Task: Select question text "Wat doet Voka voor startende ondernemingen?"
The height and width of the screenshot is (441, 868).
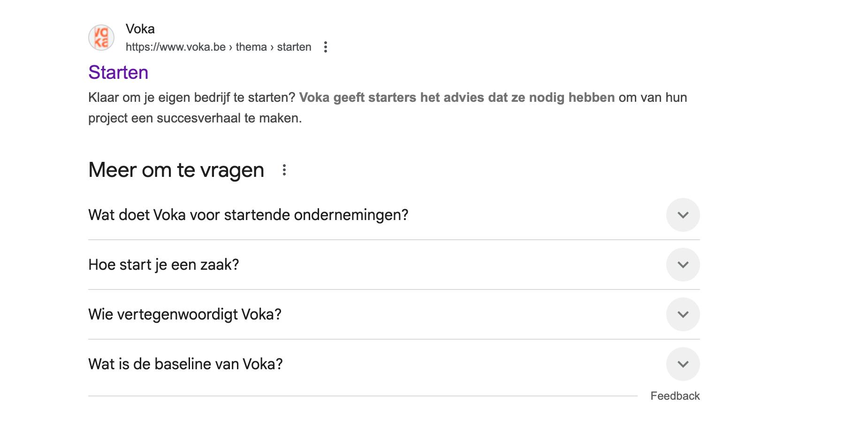Action: 248,215
